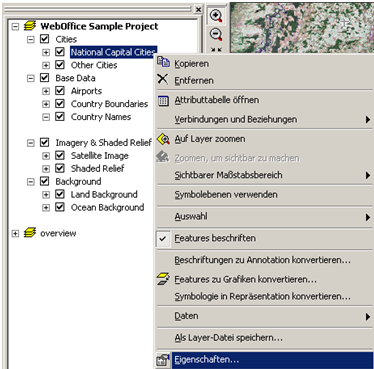Click the Zoom In magnifier tool
Image resolution: width=374 pixels, height=369 pixels.
[216, 16]
